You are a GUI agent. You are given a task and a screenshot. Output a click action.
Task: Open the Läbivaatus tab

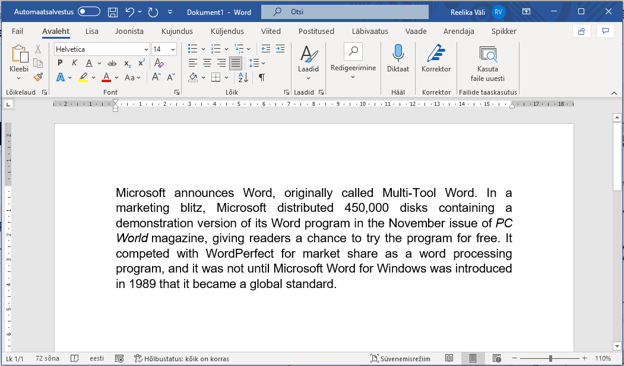pos(370,31)
